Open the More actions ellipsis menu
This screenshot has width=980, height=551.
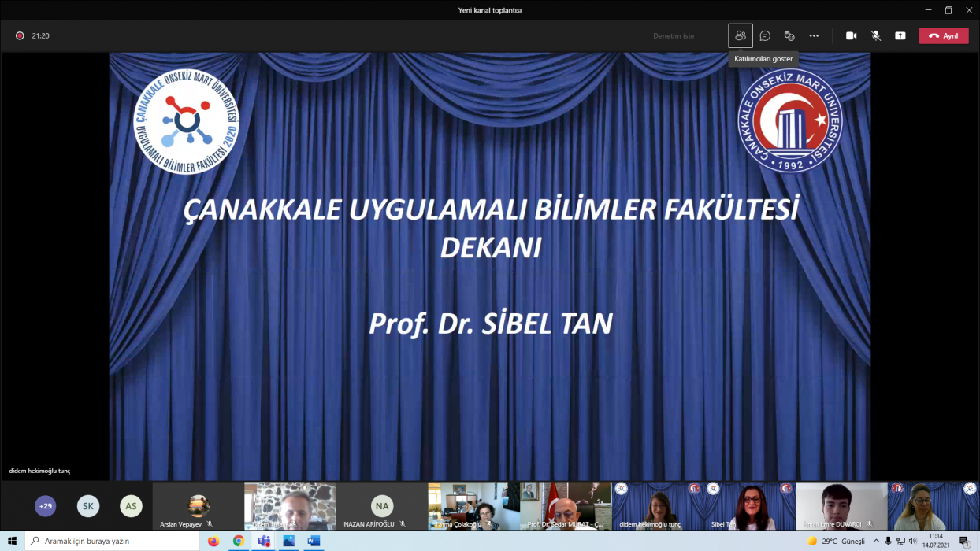814,35
